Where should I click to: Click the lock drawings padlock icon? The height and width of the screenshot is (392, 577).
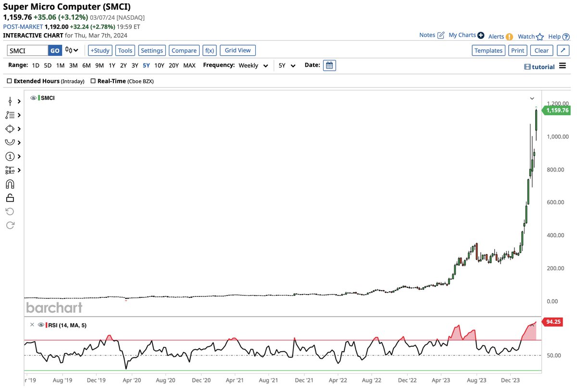[x=10, y=197]
